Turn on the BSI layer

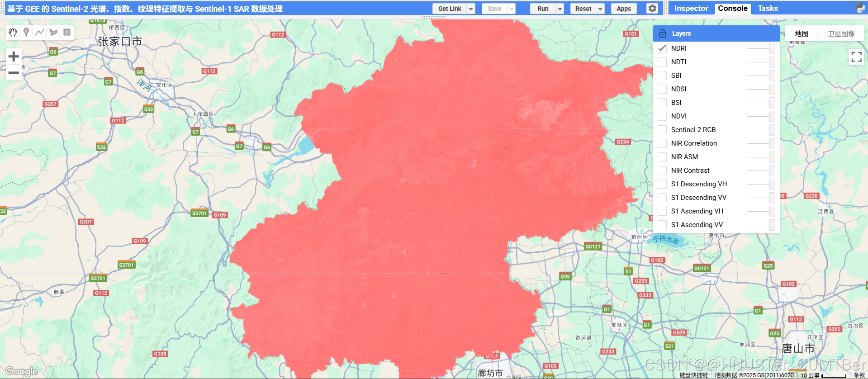tap(662, 102)
